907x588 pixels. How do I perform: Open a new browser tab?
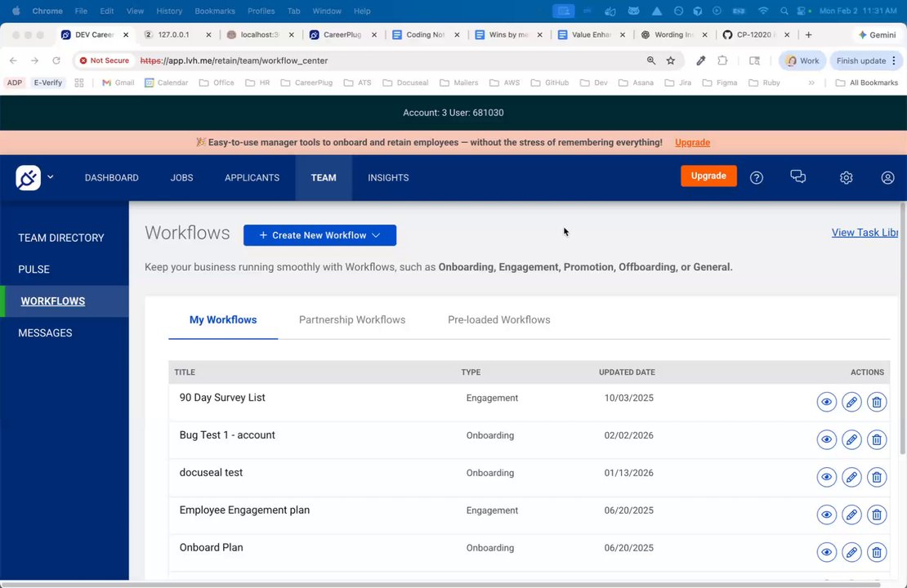tap(808, 34)
